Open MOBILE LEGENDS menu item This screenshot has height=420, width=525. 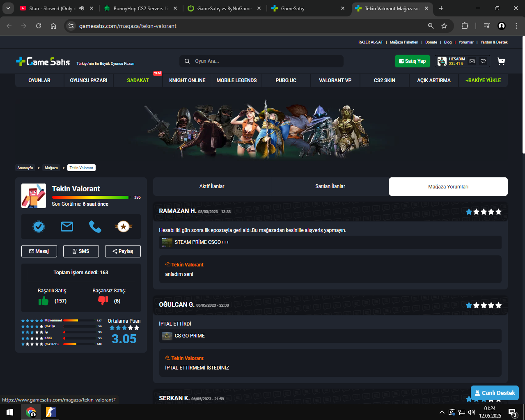pos(236,80)
